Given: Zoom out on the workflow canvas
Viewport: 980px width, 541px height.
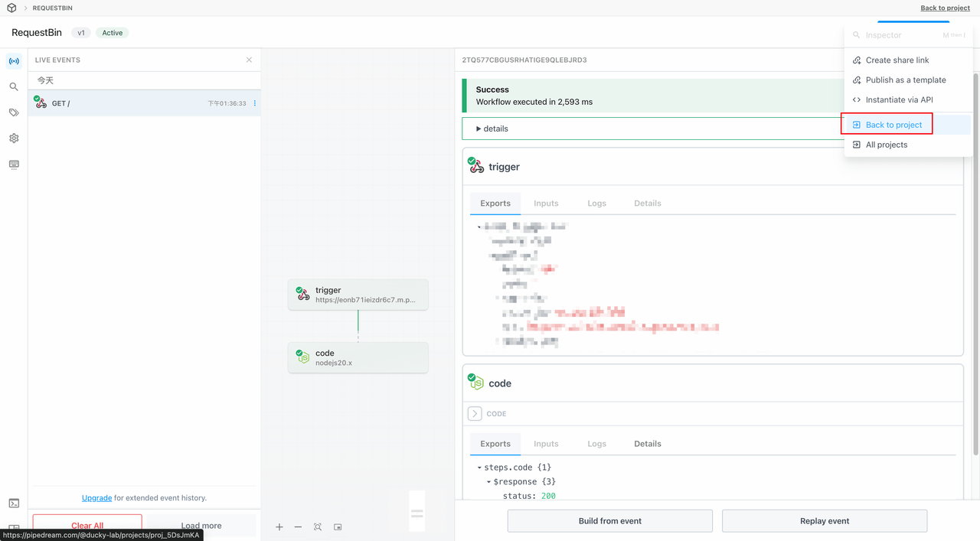Looking at the screenshot, I should 298,527.
